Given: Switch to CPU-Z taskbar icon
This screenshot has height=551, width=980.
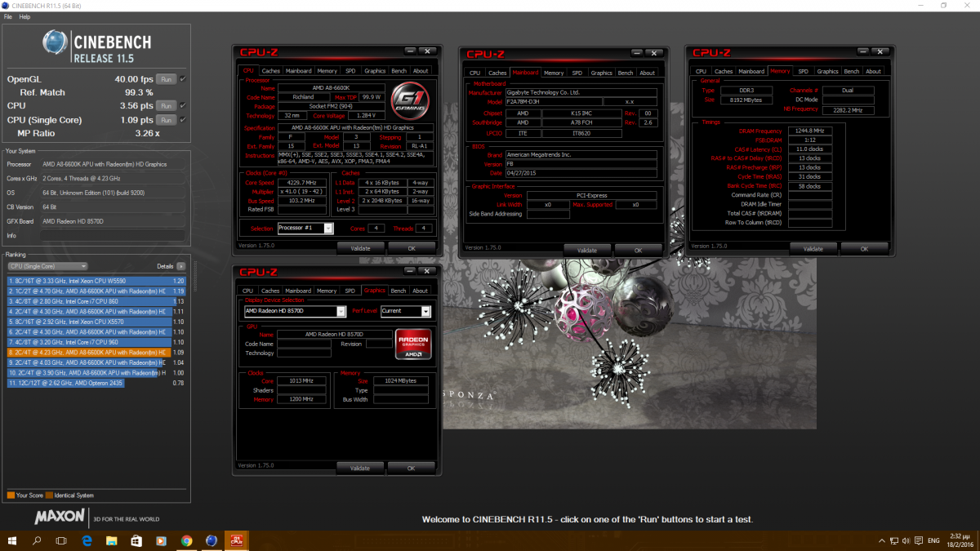Looking at the screenshot, I should pos(237,540).
